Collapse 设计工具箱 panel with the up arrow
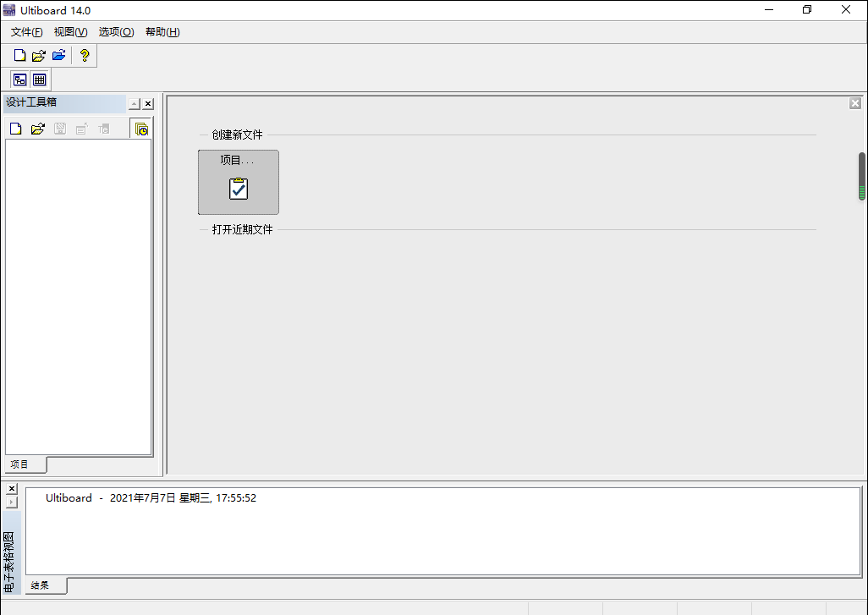Viewport: 868px width, 615px height. (134, 104)
